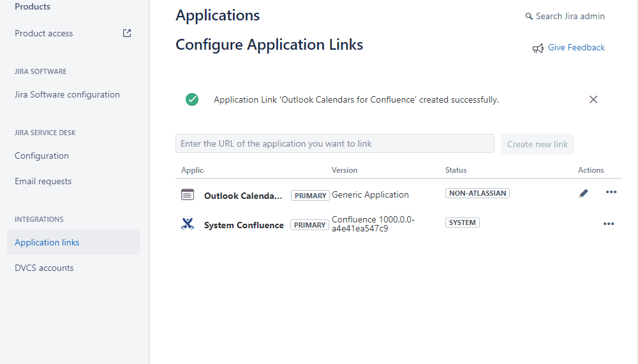Image resolution: width=638 pixels, height=364 pixels.
Task: Open more actions menu for Outlook Calendars
Action: [x=611, y=193]
